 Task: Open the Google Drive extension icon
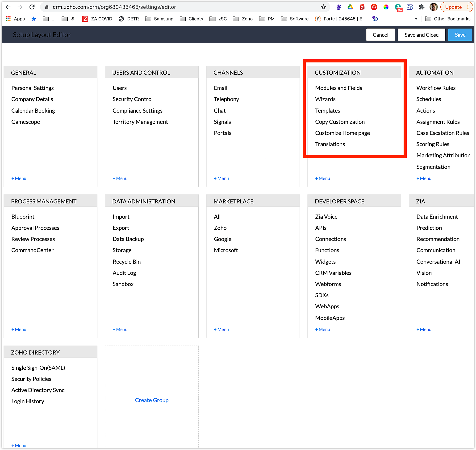coord(350,7)
